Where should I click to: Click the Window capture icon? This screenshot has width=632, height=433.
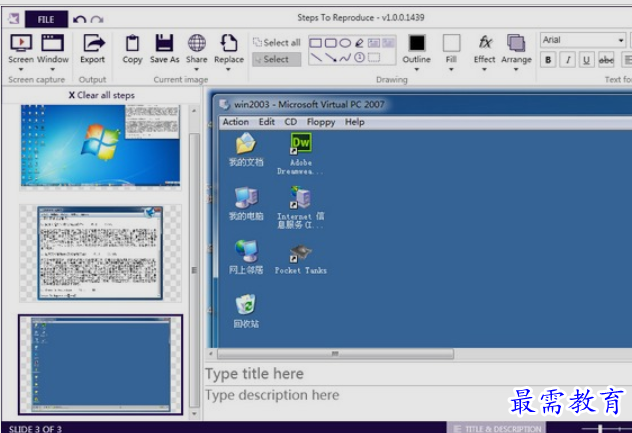[x=53, y=43]
